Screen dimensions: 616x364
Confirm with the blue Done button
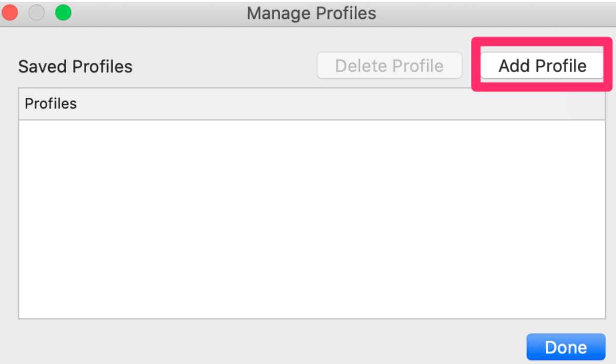click(566, 347)
